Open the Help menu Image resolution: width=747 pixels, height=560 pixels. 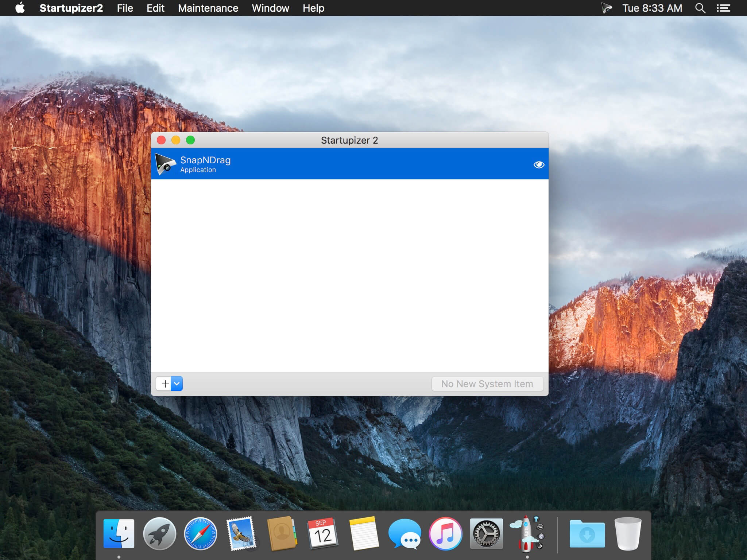tap(313, 8)
